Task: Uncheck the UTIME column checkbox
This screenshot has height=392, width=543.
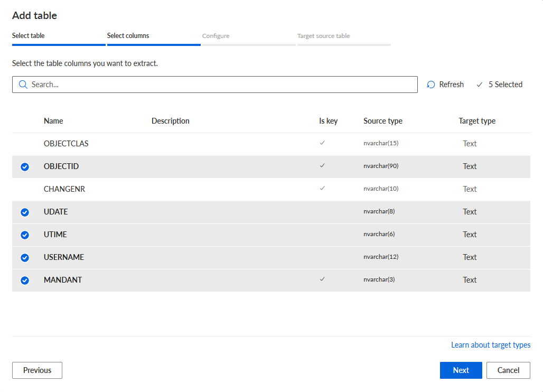Action: (25, 235)
